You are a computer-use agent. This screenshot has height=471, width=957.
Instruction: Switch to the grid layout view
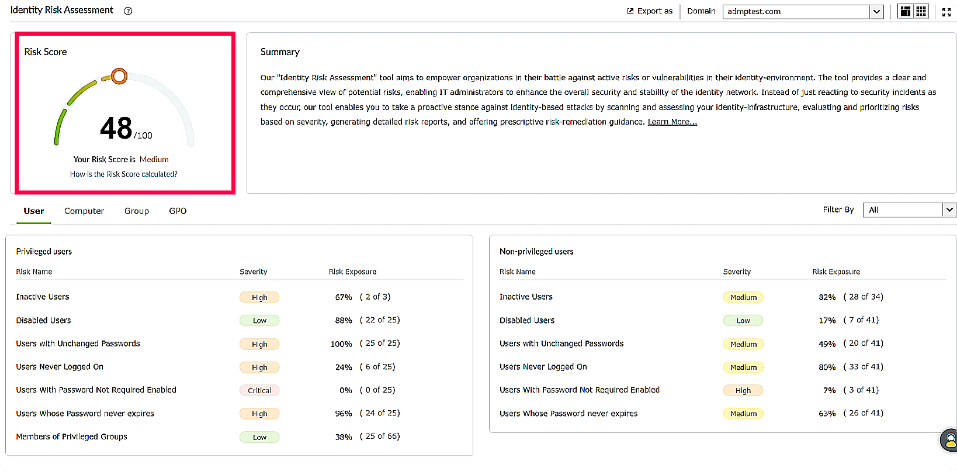pos(921,12)
